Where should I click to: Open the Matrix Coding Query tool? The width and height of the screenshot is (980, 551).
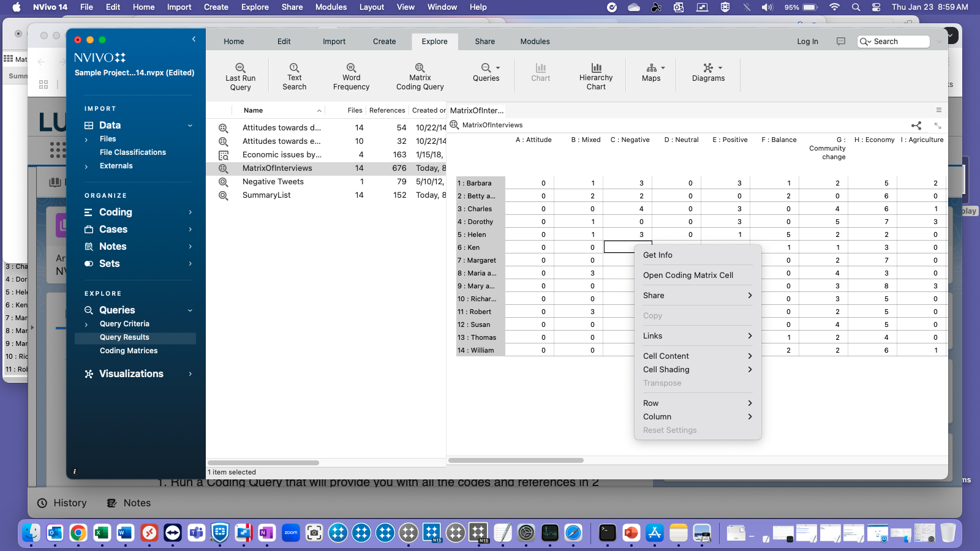[419, 75]
